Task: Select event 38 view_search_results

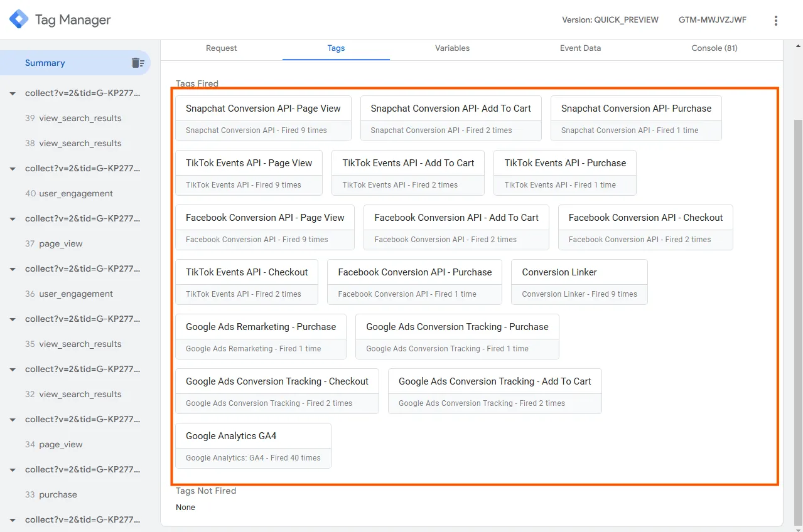Action: [73, 143]
